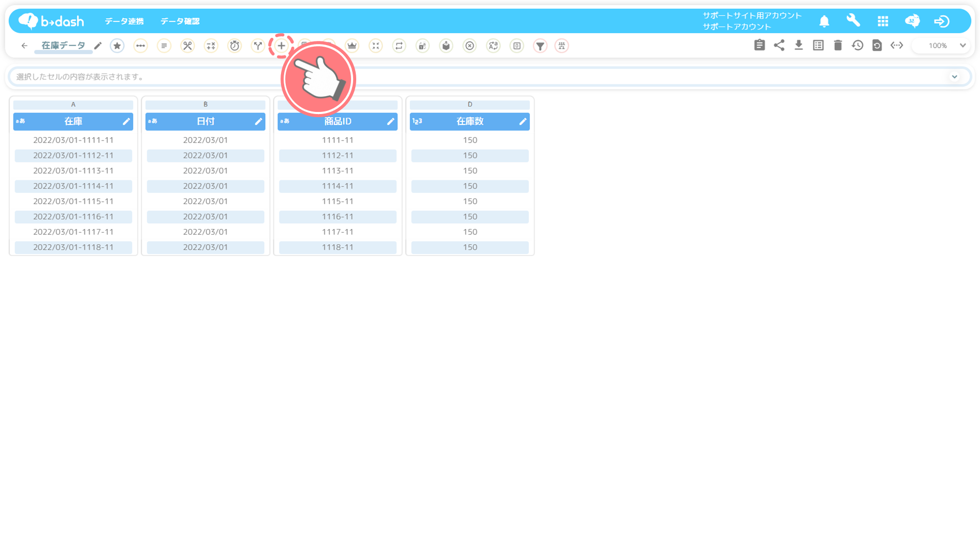Image resolution: width=980 pixels, height=551 pixels.
Task: Edit the 在庫データ title with the pencil icon
Action: click(98, 46)
